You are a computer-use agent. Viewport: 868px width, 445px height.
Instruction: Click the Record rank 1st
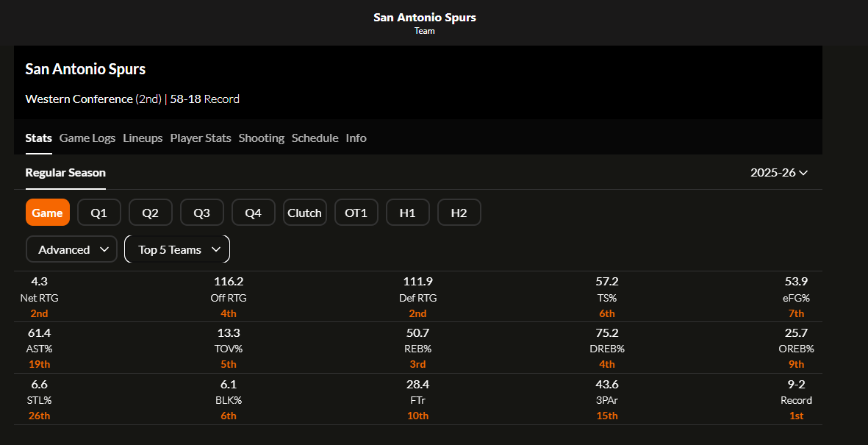tap(796, 416)
